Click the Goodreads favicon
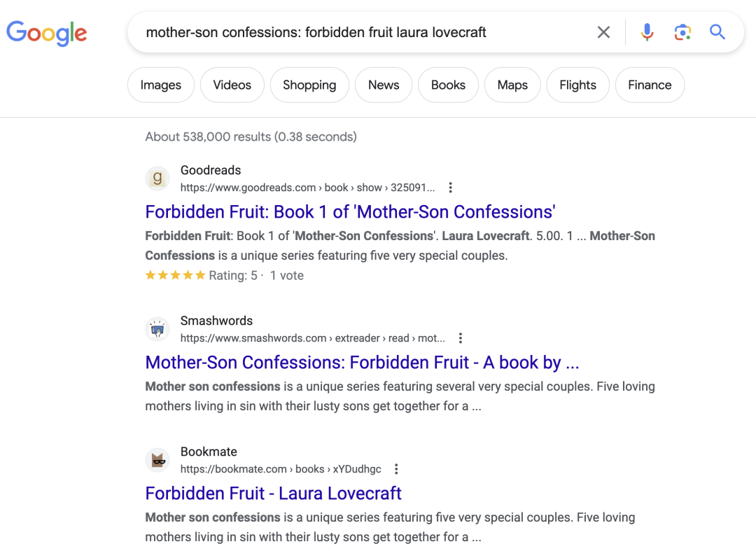756x558 pixels. pyautogui.click(x=157, y=179)
